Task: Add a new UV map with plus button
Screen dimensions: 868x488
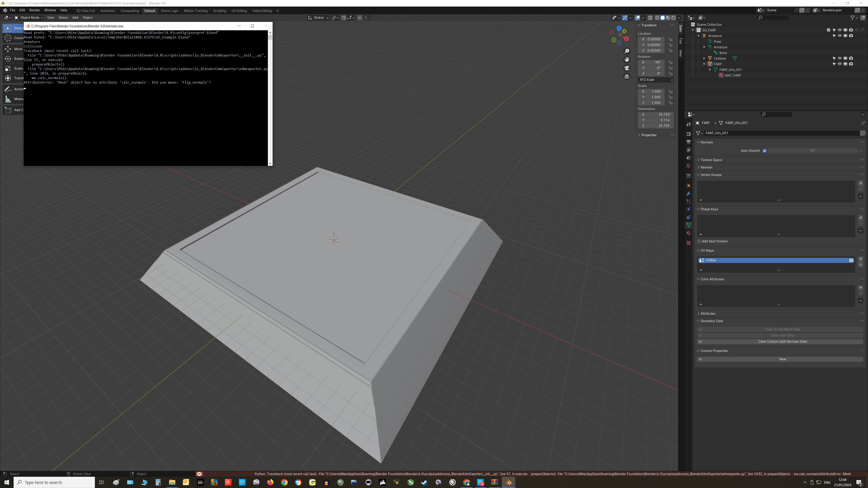Action: tap(861, 259)
